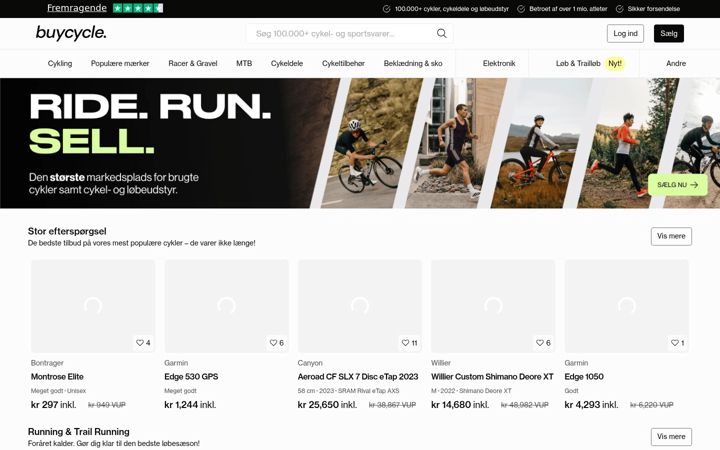Click the Sælg button
Screen dimensions: 720x450
click(669, 34)
